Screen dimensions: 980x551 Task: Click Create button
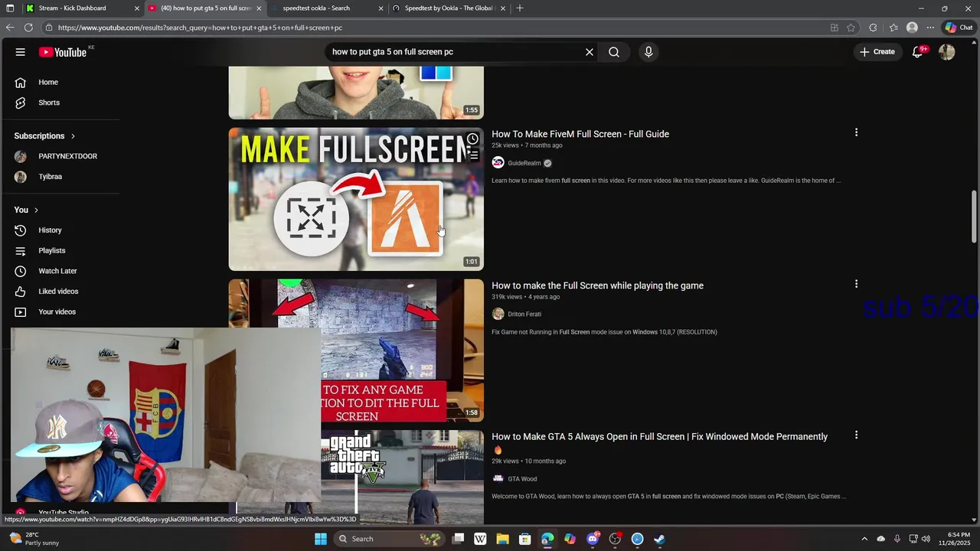pos(877,52)
